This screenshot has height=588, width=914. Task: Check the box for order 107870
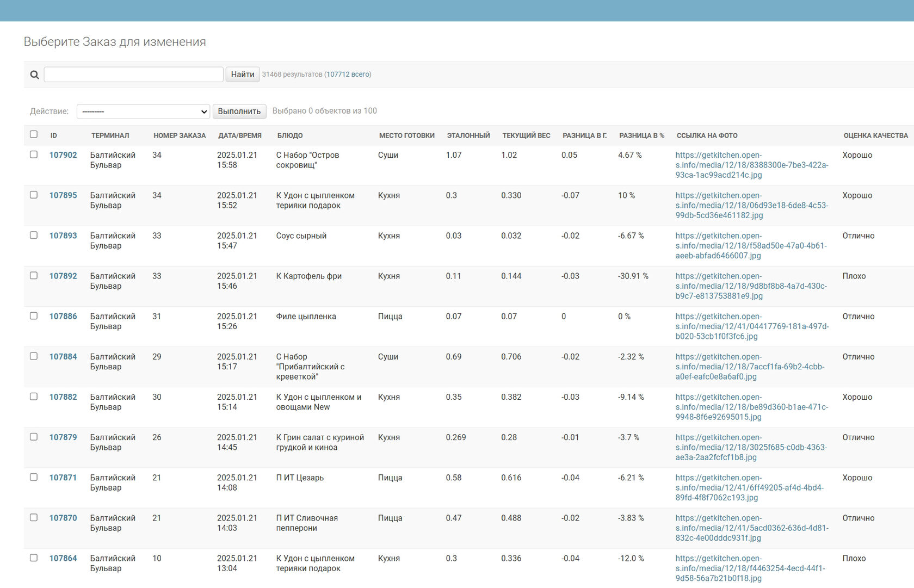34,517
